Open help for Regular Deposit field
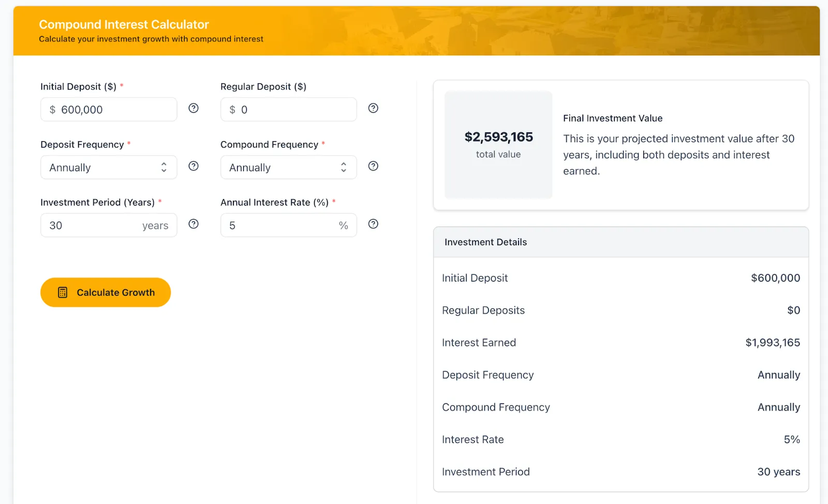Screen dimensions: 828x504 click(x=373, y=108)
